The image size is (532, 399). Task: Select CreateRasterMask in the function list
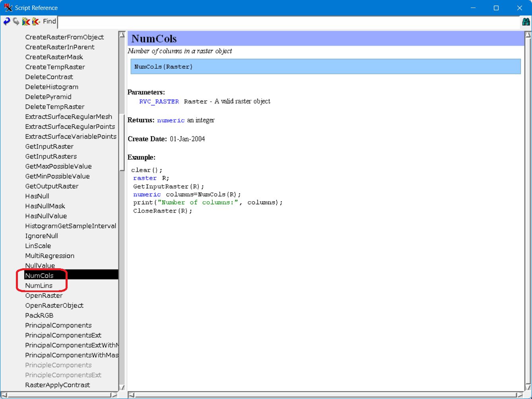54,57
